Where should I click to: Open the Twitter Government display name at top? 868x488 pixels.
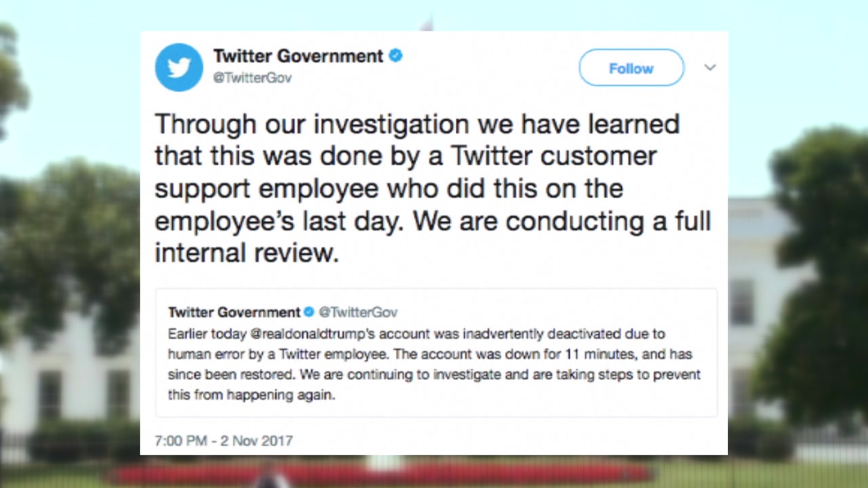tap(298, 56)
